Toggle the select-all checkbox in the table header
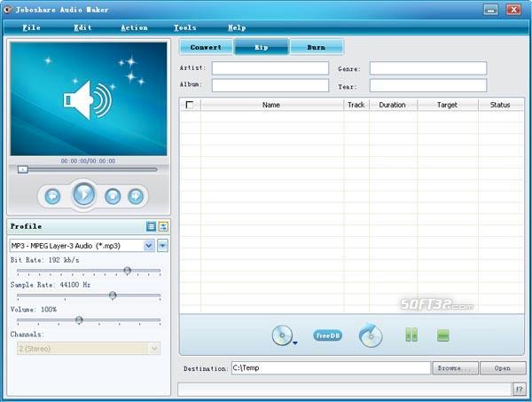The height and width of the screenshot is (402, 532). [190, 105]
